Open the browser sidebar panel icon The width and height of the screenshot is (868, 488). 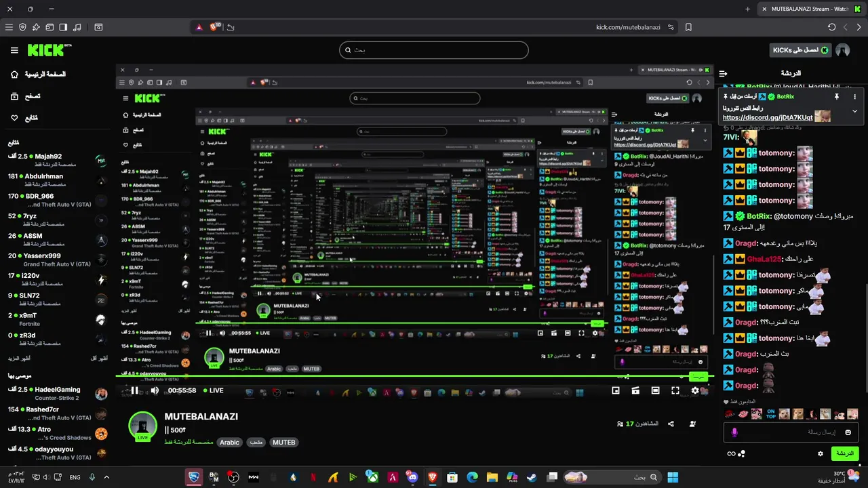point(63,27)
